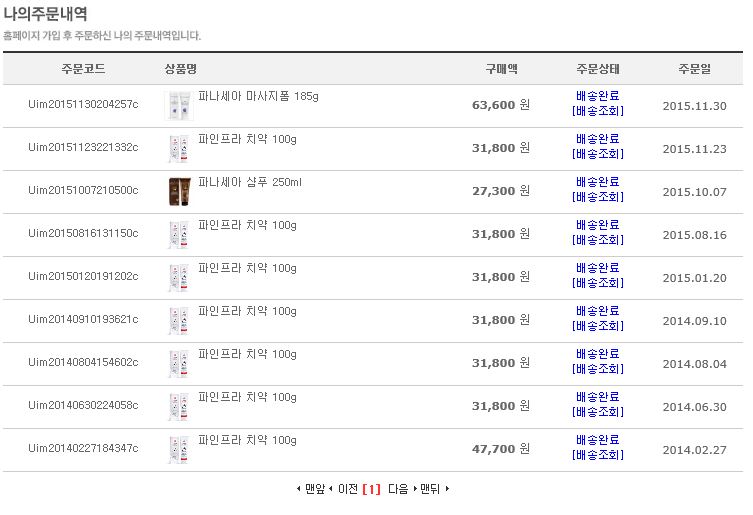Click the Panasea shampoo 250ml product thumbnail
This screenshot has height=515, width=753.
[x=179, y=191]
